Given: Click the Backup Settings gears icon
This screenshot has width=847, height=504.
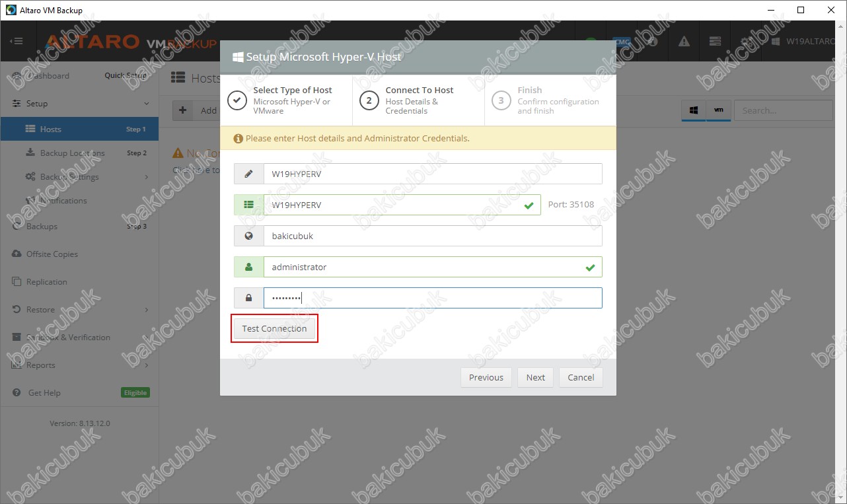Looking at the screenshot, I should tap(30, 177).
